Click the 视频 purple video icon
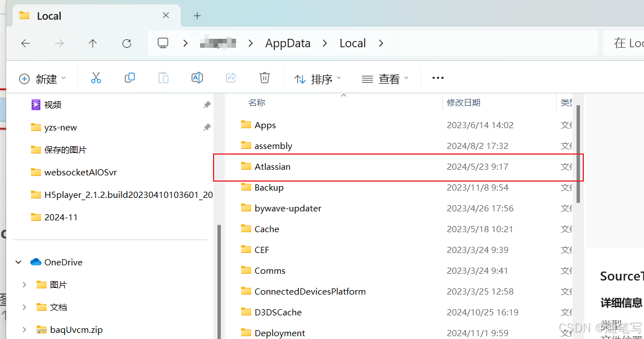This screenshot has width=644, height=339. [36, 105]
